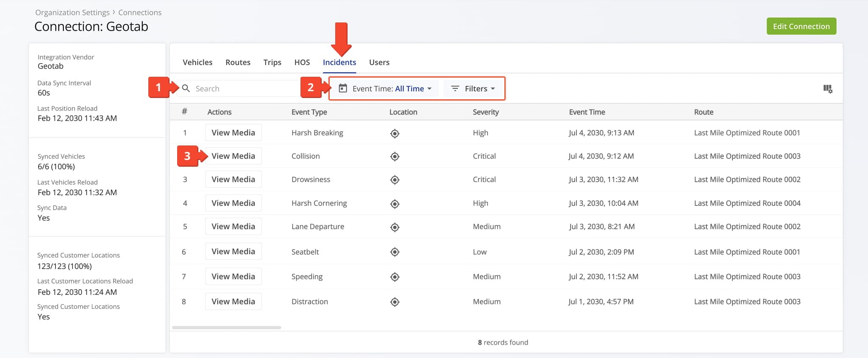The image size is (868, 358).
Task: View Media for Lane Departure incident
Action: 234,227
